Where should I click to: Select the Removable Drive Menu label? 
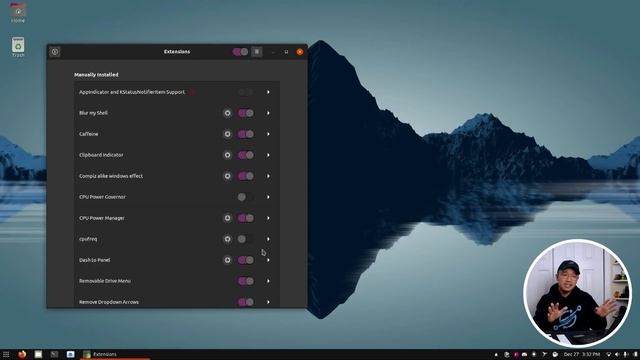click(105, 281)
